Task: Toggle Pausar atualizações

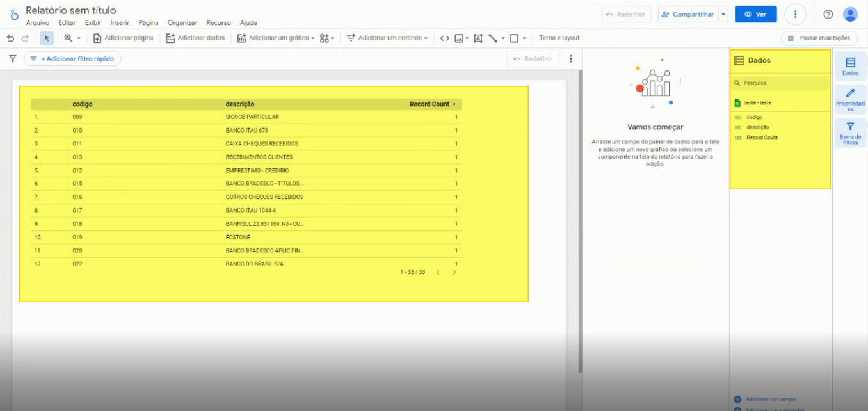Action: (819, 38)
